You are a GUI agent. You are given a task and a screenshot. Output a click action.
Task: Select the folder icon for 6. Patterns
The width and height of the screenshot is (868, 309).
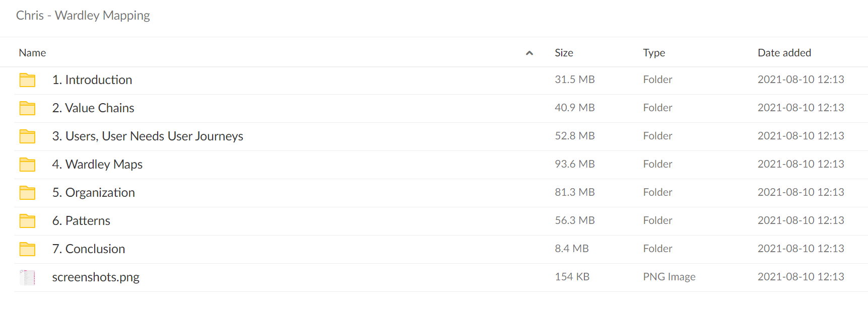click(x=27, y=221)
